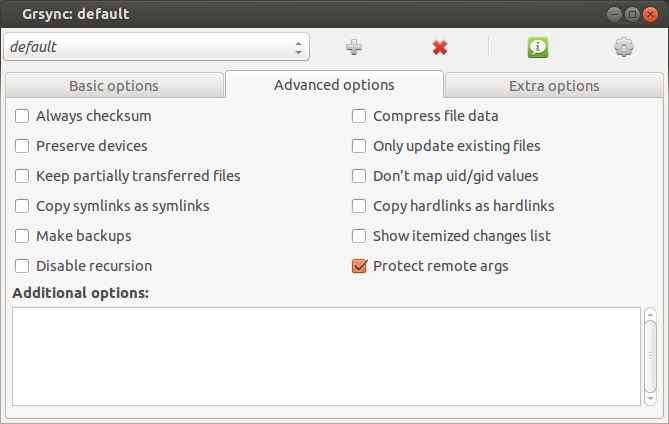Select the Advanced options tab
The width and height of the screenshot is (669, 424).
click(x=334, y=85)
